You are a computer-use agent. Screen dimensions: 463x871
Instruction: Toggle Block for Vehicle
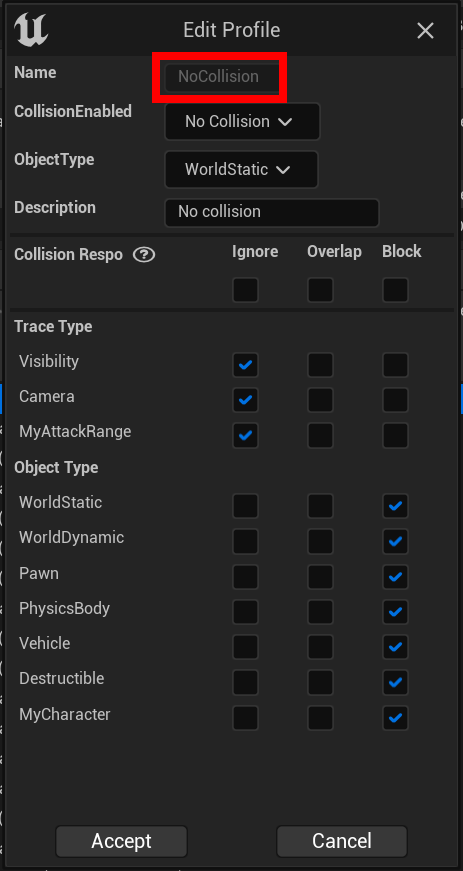coord(395,647)
